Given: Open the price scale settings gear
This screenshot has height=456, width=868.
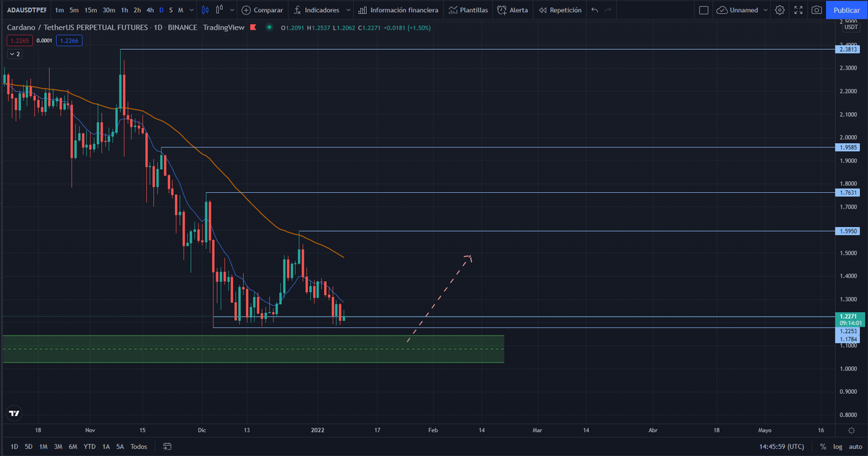Looking at the screenshot, I should [x=851, y=430].
